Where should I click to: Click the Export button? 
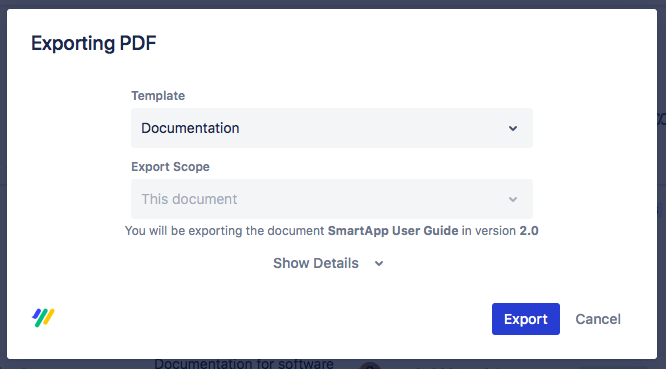tap(525, 319)
